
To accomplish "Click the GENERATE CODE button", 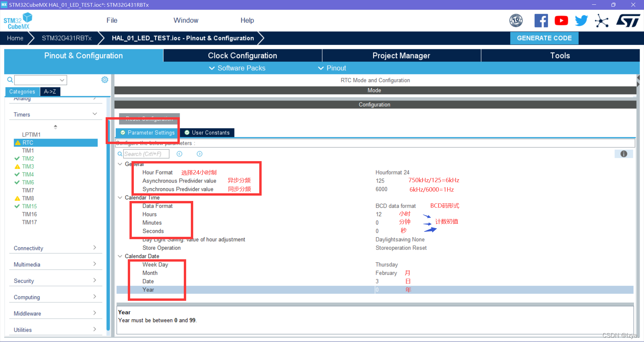I will (544, 38).
